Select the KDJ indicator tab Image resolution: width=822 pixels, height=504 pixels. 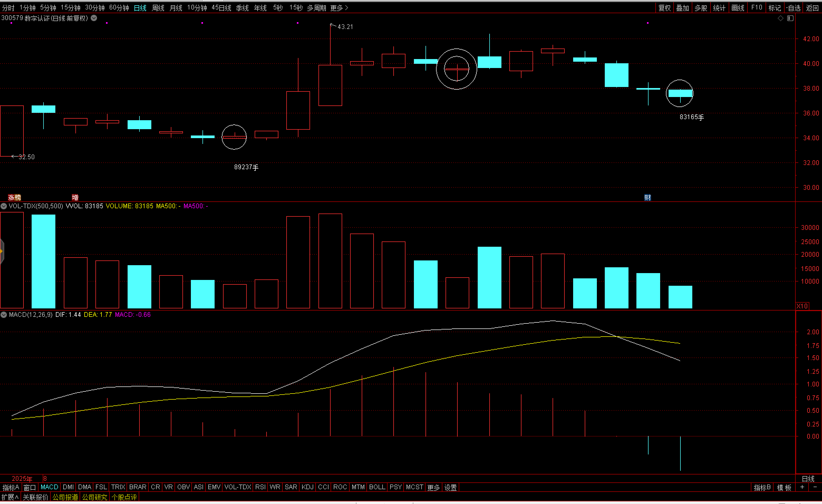(307, 487)
